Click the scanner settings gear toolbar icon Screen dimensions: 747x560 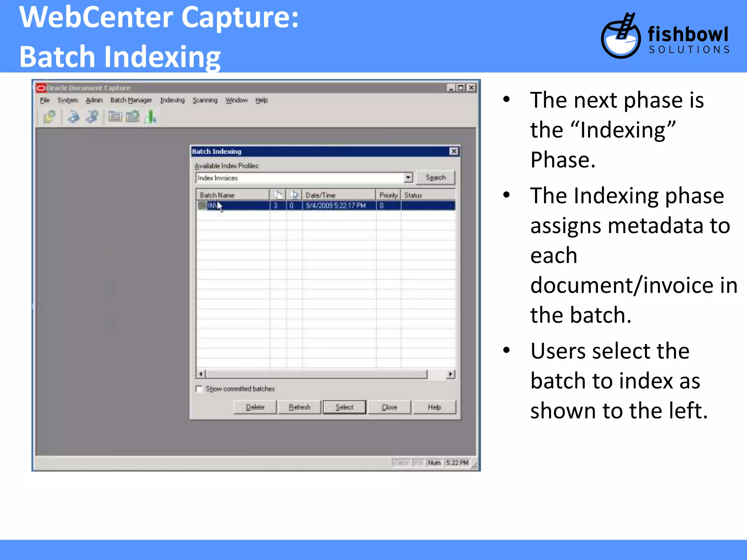(x=92, y=117)
